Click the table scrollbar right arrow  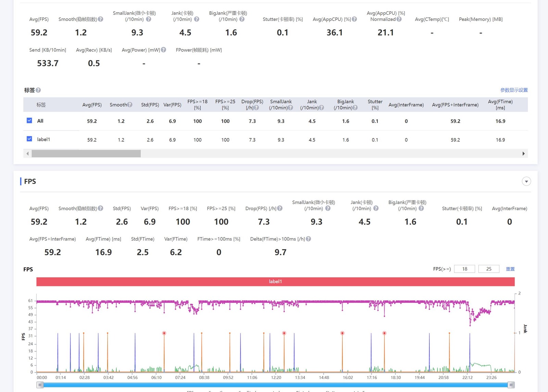[x=523, y=154]
